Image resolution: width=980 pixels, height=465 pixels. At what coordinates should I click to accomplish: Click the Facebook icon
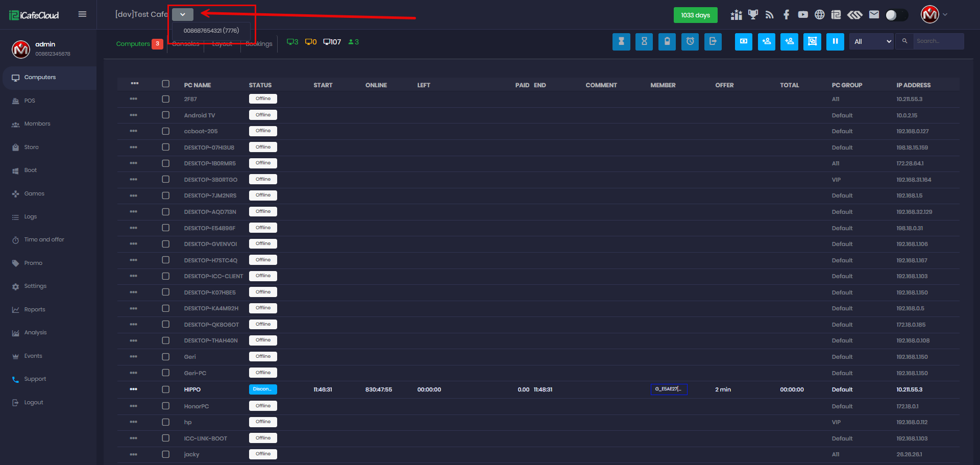786,15
